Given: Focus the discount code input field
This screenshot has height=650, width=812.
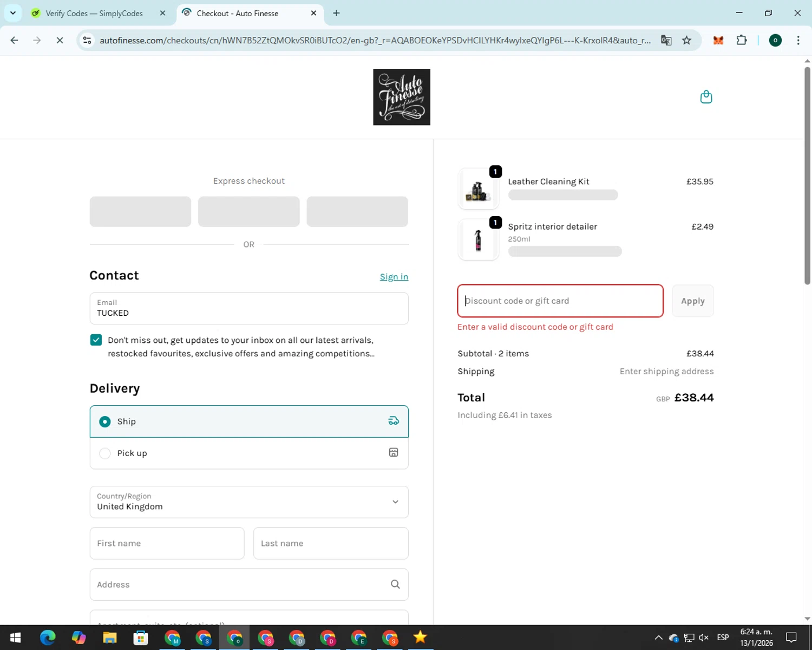Looking at the screenshot, I should tap(560, 301).
